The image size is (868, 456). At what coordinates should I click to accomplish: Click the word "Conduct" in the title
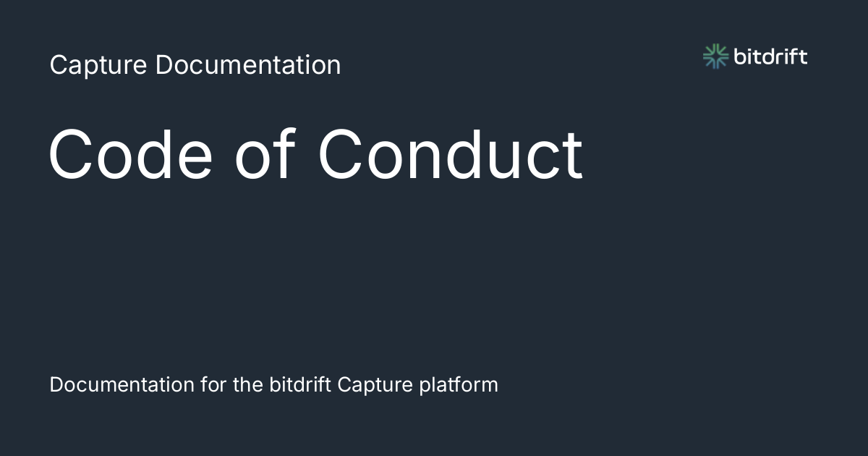tap(450, 155)
